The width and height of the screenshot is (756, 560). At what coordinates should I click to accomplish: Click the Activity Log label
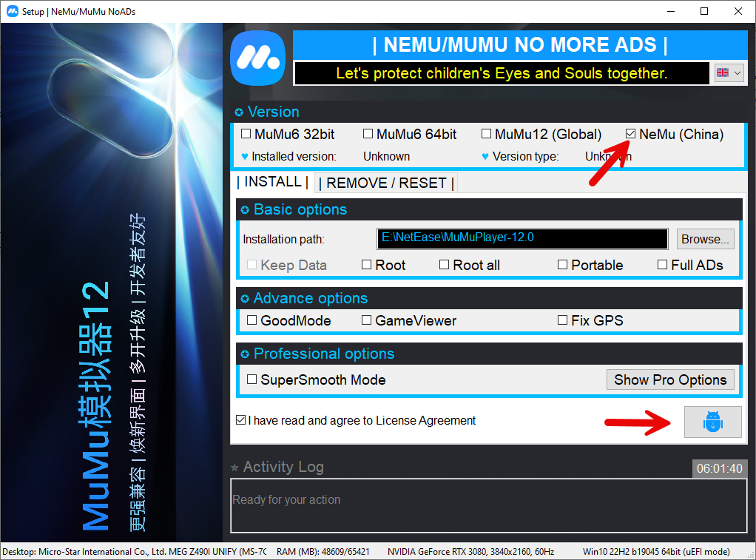click(283, 467)
